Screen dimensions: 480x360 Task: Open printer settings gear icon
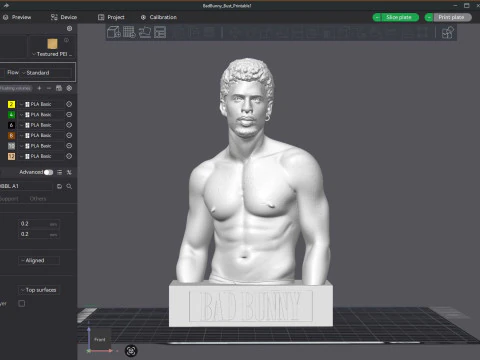(69, 29)
